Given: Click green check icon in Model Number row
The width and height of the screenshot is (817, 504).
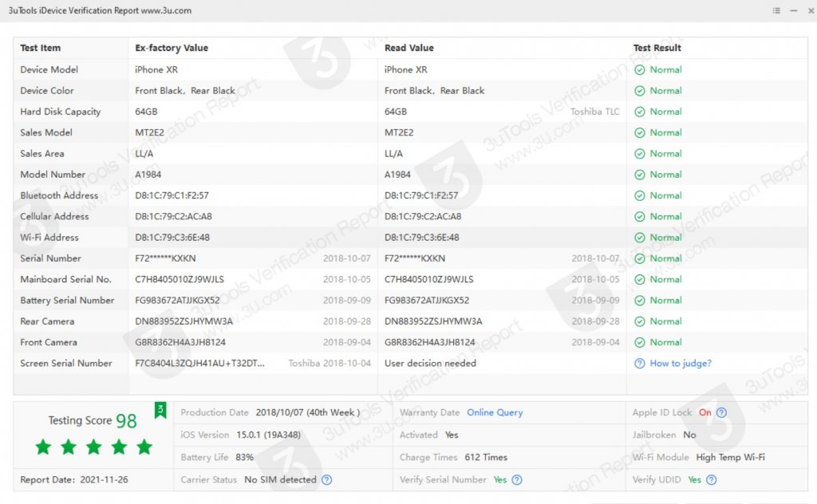Looking at the screenshot, I should pos(639,175).
